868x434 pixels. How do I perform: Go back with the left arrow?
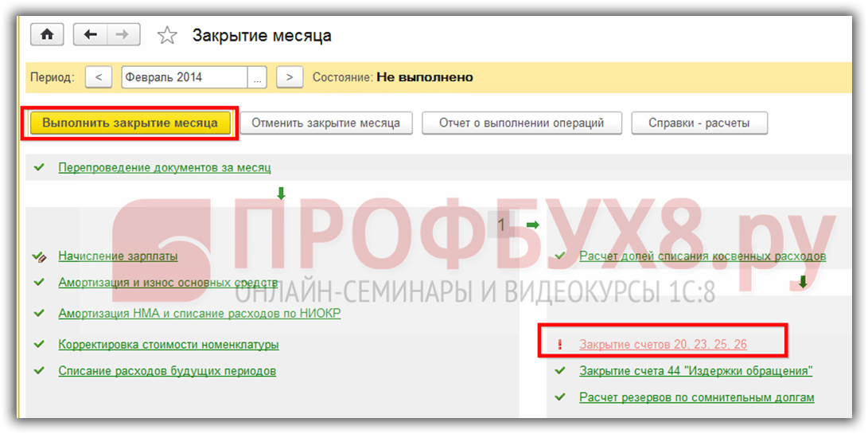pyautogui.click(x=91, y=35)
